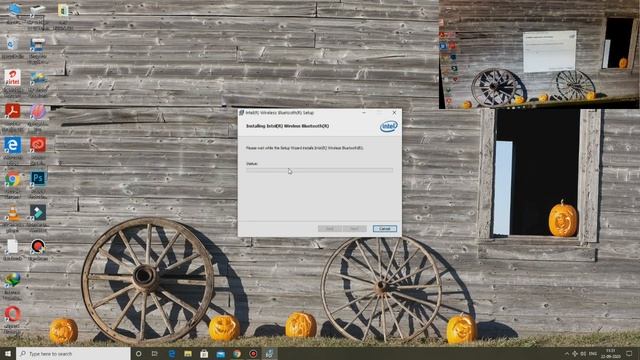Open the volume icon in system tray
The image size is (640, 360).
(x=583, y=353)
